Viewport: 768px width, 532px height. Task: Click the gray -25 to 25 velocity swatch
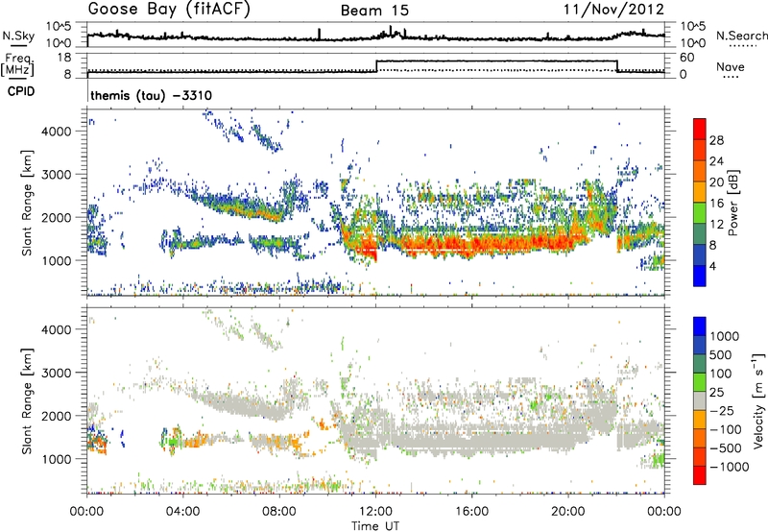click(700, 401)
